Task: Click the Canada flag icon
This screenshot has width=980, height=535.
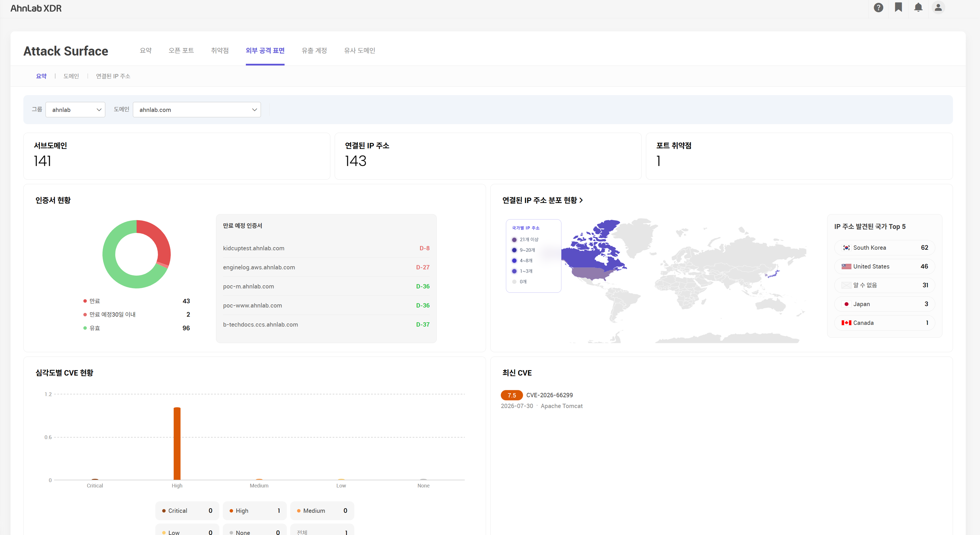Action: coord(846,323)
